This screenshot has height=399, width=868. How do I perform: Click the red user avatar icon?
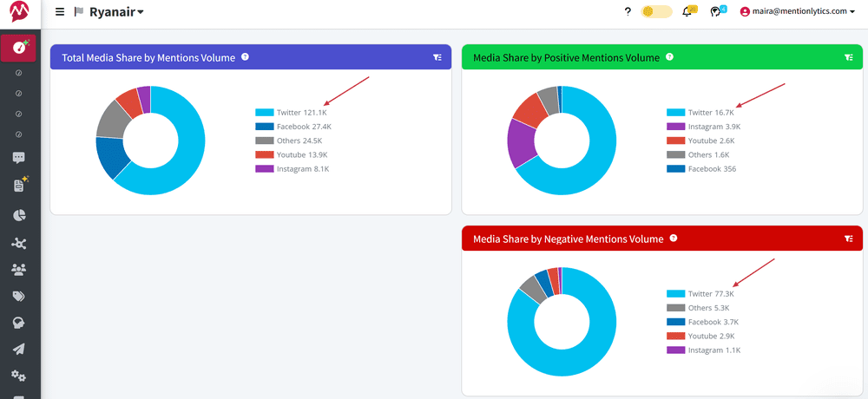745,11
